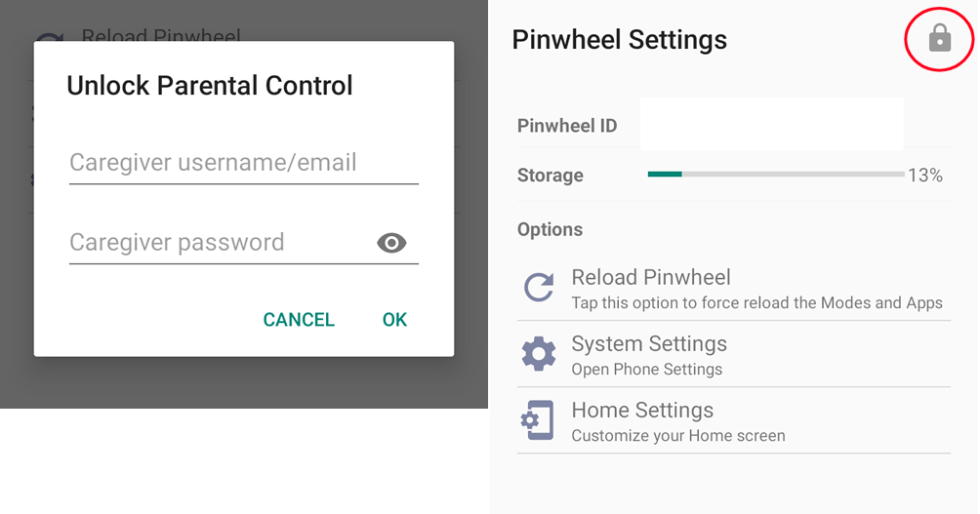Image resolution: width=980 pixels, height=514 pixels.
Task: Show the caregiver password with eye icon
Action: coord(391,243)
